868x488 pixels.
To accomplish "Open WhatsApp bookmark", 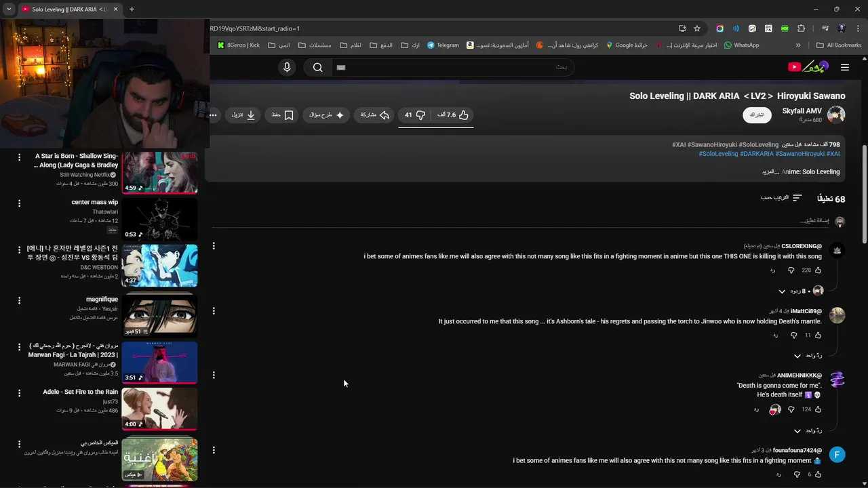I will click(741, 45).
